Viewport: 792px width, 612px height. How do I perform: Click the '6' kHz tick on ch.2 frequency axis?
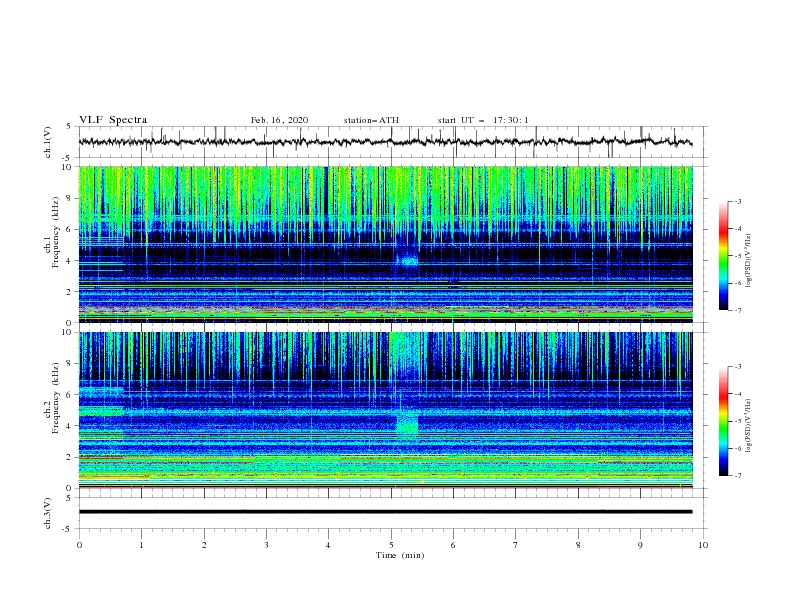click(70, 395)
